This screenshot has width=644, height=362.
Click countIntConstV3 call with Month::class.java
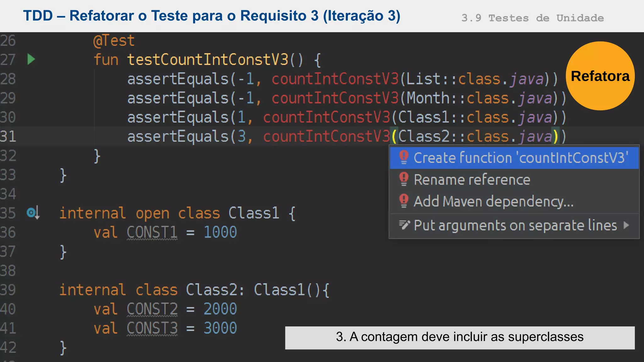[335, 98]
